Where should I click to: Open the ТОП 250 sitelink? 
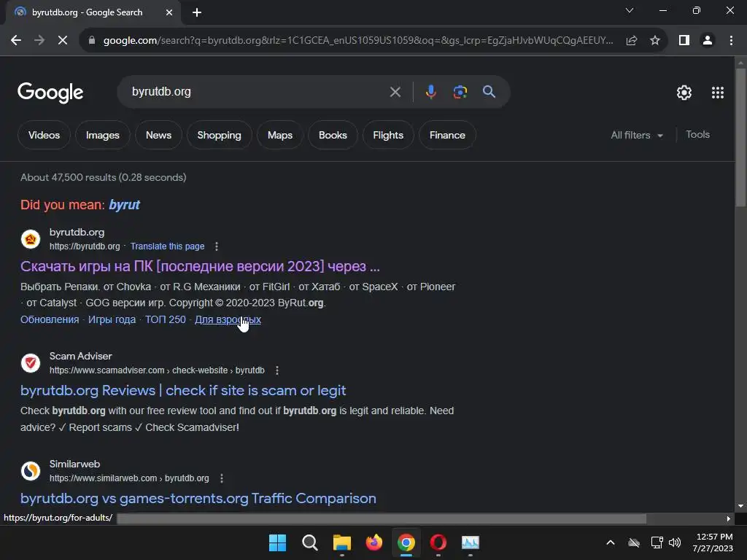[166, 319]
